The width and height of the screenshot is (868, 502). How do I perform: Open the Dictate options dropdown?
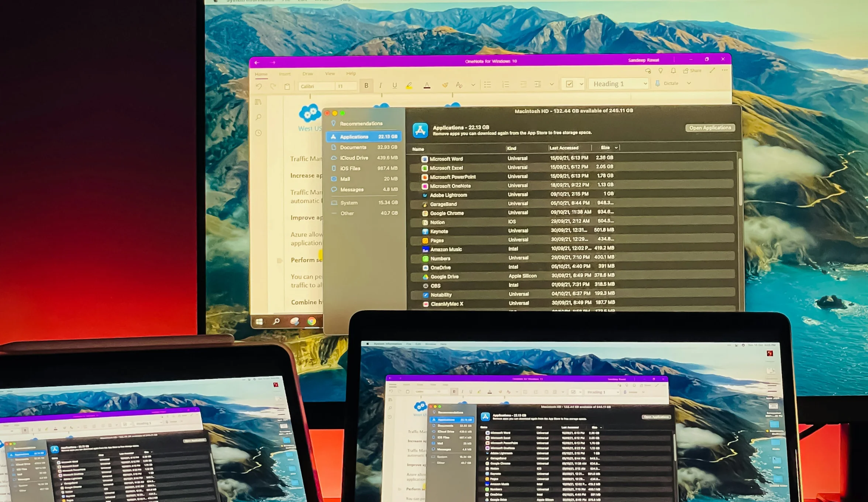(x=689, y=83)
